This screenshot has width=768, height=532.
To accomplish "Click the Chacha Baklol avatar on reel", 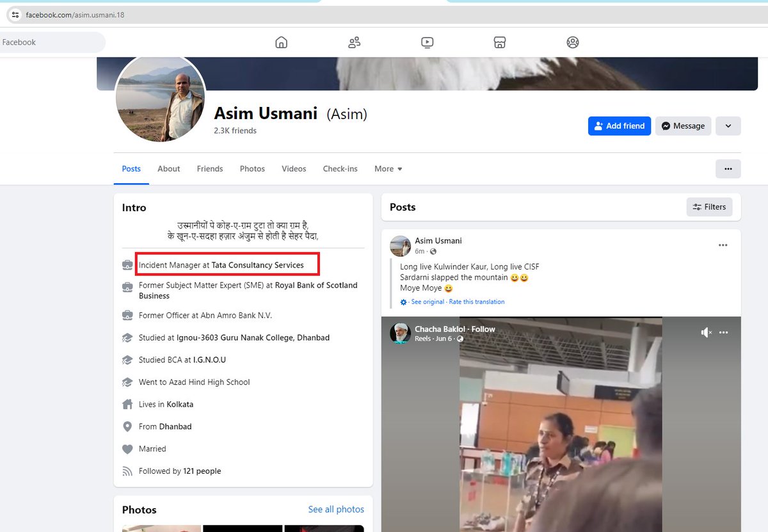I will pyautogui.click(x=401, y=334).
